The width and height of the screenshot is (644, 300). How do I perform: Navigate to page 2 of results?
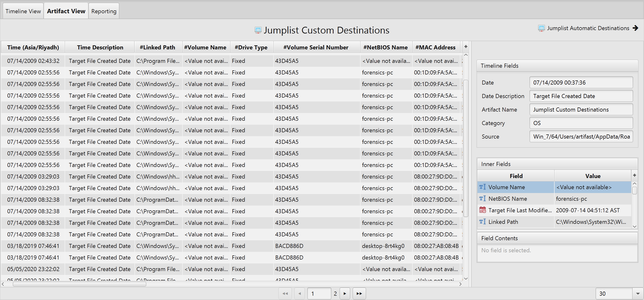tap(335, 293)
